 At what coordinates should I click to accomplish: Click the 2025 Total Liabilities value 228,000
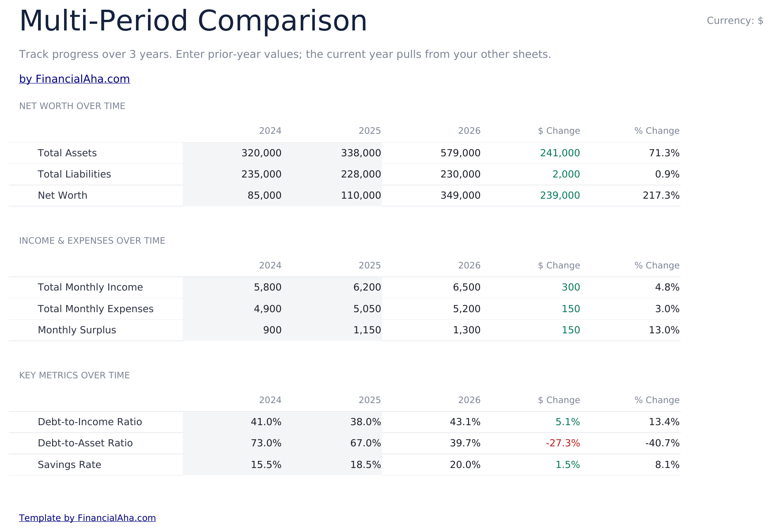coord(361,174)
